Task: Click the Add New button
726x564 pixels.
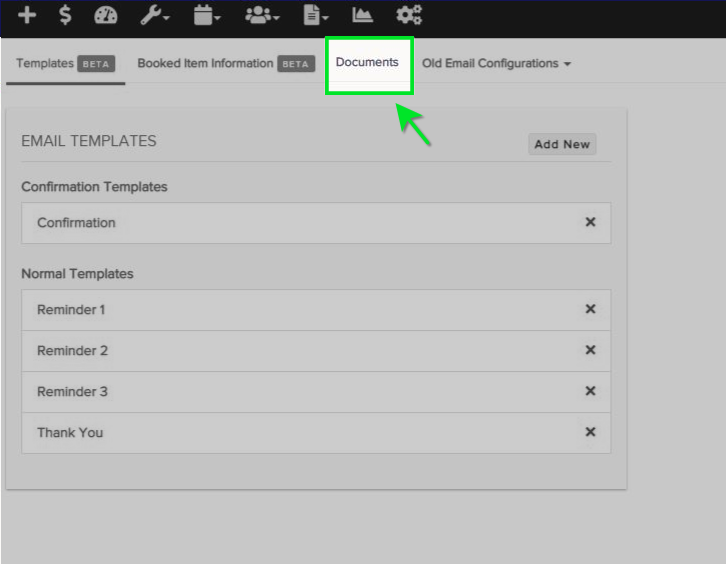Action: pyautogui.click(x=562, y=144)
